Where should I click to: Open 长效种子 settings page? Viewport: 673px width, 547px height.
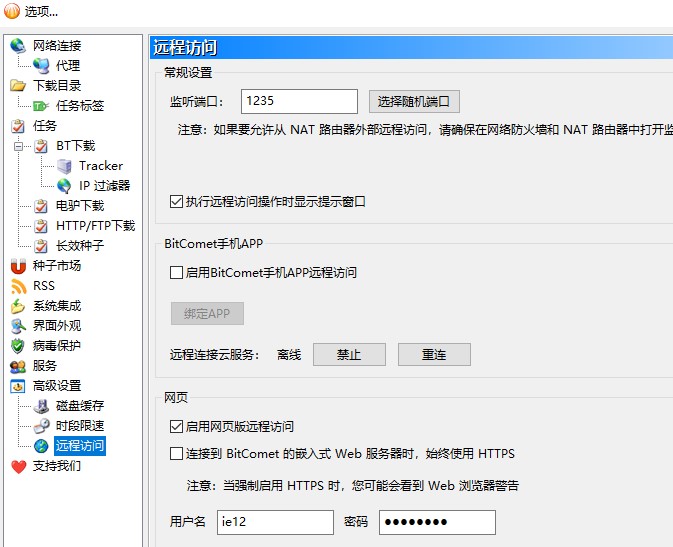click(x=80, y=246)
